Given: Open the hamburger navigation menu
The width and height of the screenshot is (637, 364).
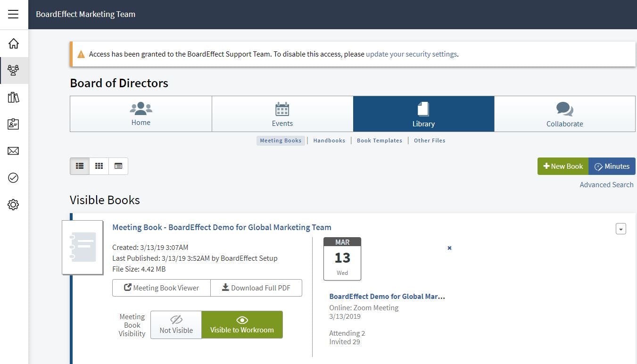Looking at the screenshot, I should coord(13,14).
